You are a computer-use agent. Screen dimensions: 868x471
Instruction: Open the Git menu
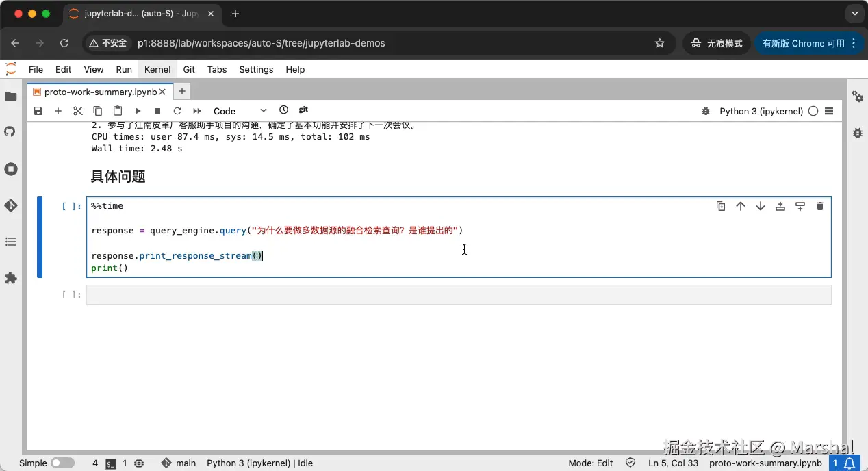190,69
